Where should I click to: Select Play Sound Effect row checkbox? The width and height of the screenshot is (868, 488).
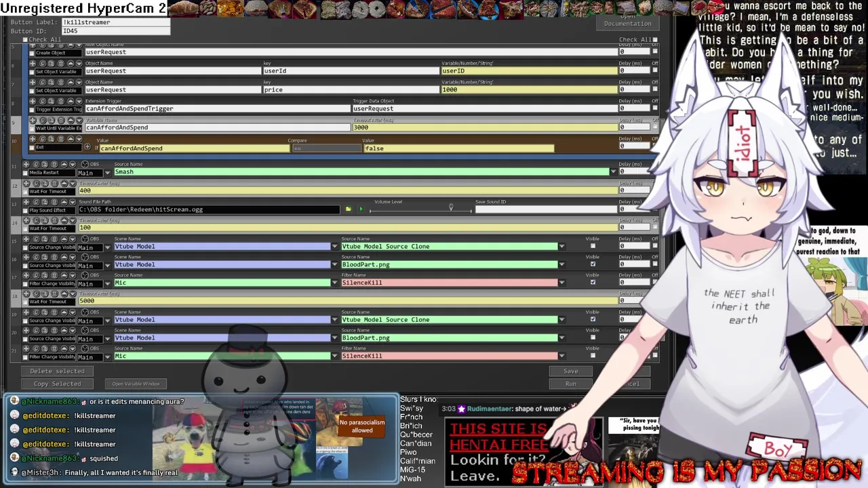(25, 210)
